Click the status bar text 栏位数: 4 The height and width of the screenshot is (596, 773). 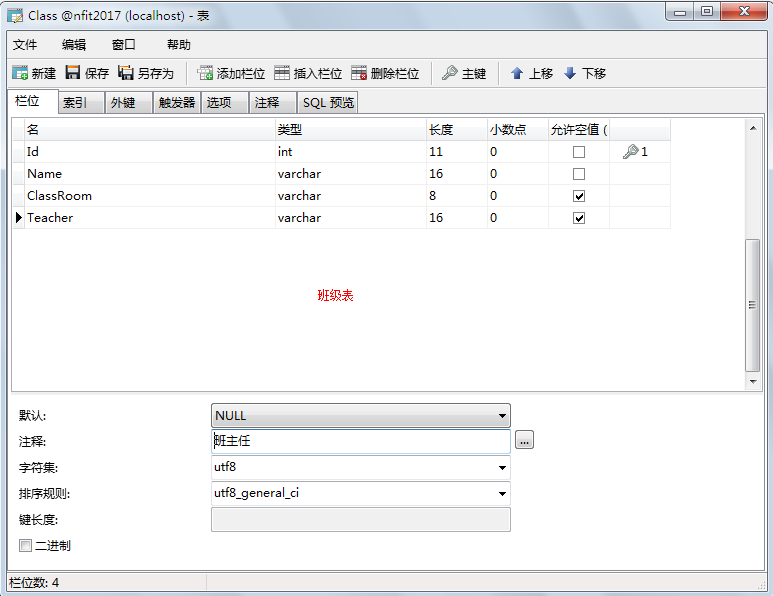[x=34, y=583]
